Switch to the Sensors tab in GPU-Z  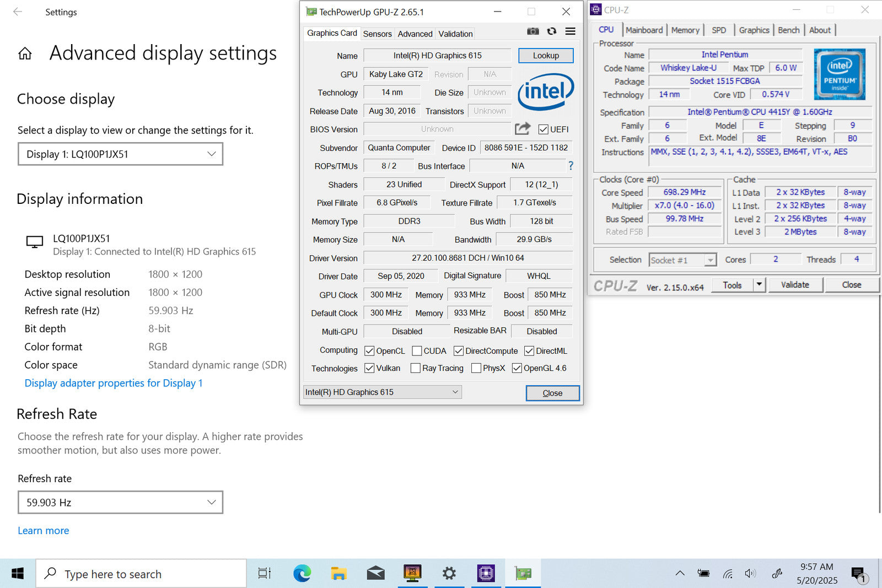click(x=377, y=34)
